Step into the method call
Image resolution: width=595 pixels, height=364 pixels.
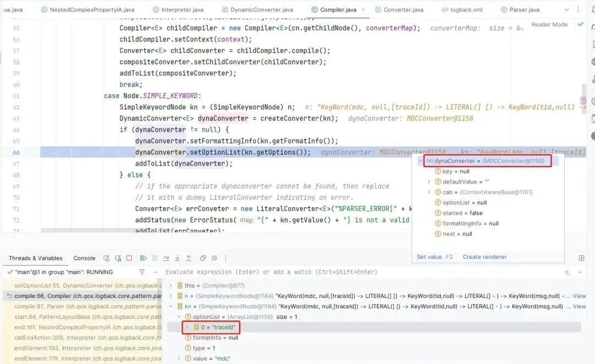177,258
